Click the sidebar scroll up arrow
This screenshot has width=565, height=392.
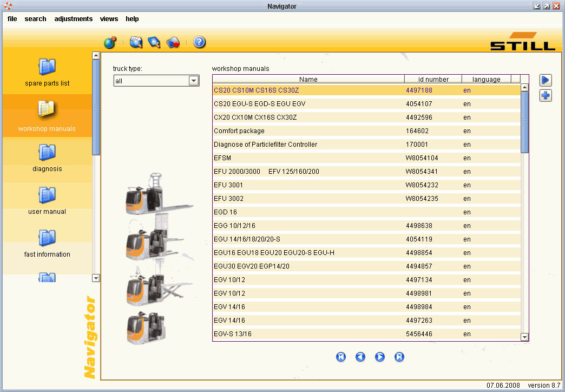click(96, 56)
